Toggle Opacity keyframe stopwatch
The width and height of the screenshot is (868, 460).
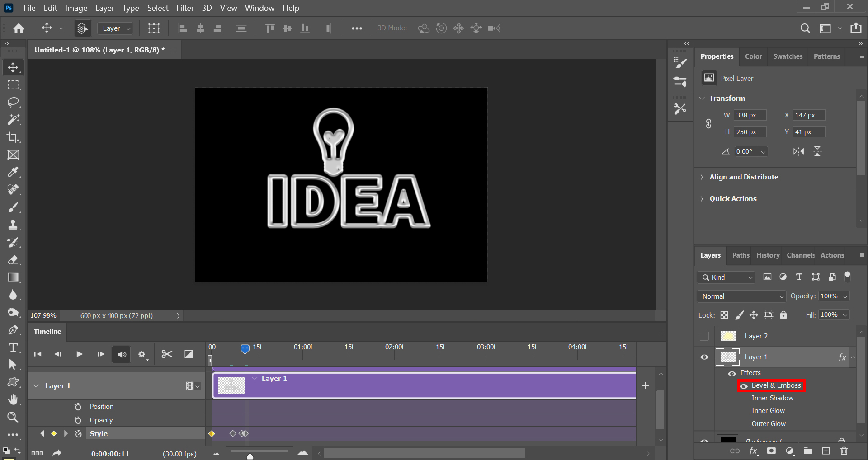coord(78,420)
